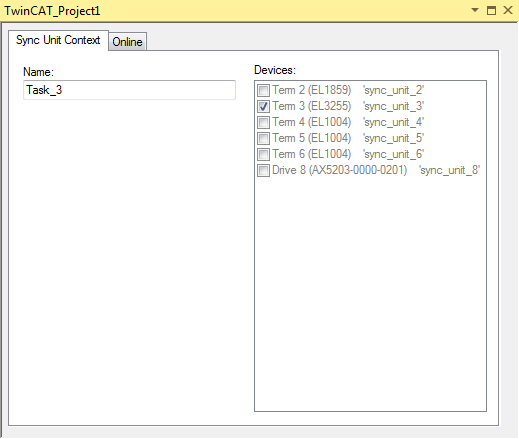Click the 'sync_unit_8' entry text
This screenshot has height=439, width=519.
coord(449,170)
